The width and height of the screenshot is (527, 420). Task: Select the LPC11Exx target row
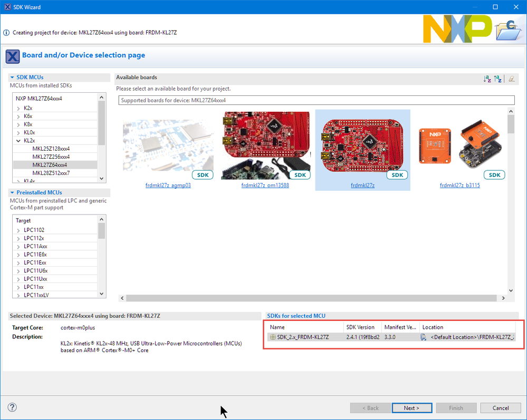[35, 262]
